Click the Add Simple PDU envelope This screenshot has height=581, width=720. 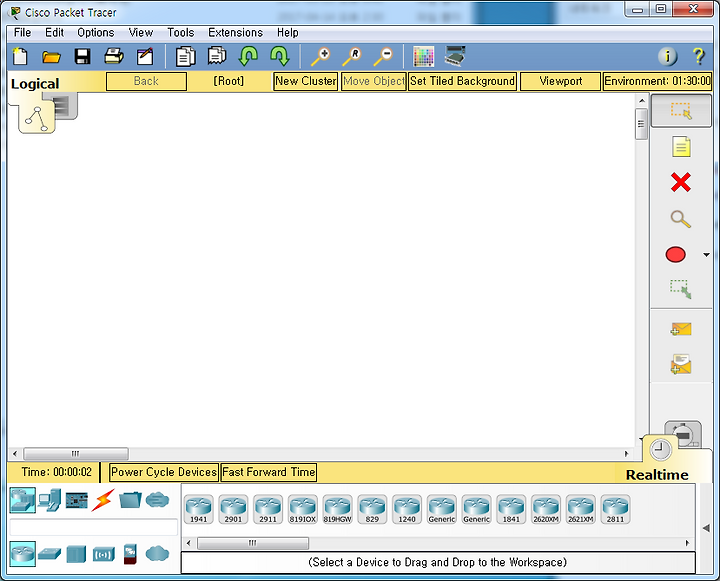click(x=681, y=329)
